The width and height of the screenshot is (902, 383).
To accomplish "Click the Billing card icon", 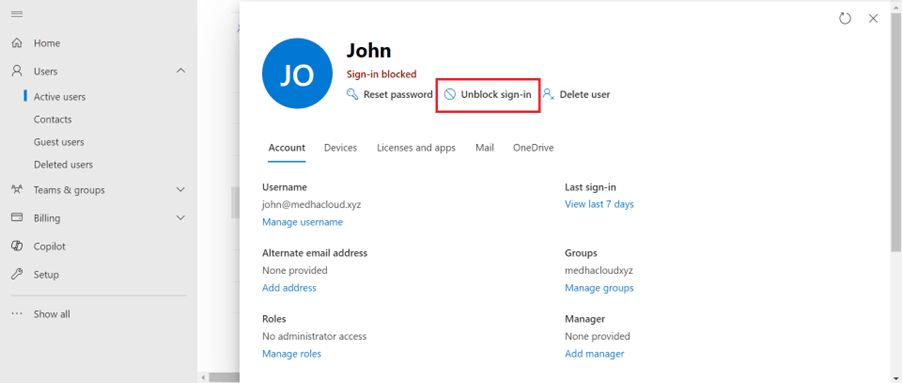I will click(17, 217).
